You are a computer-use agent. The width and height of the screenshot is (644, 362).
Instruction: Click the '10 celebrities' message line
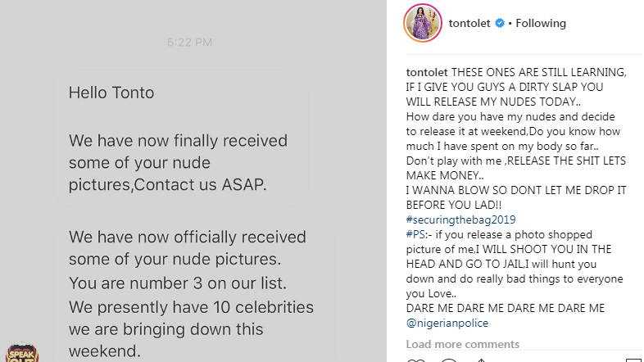pyautogui.click(x=191, y=307)
